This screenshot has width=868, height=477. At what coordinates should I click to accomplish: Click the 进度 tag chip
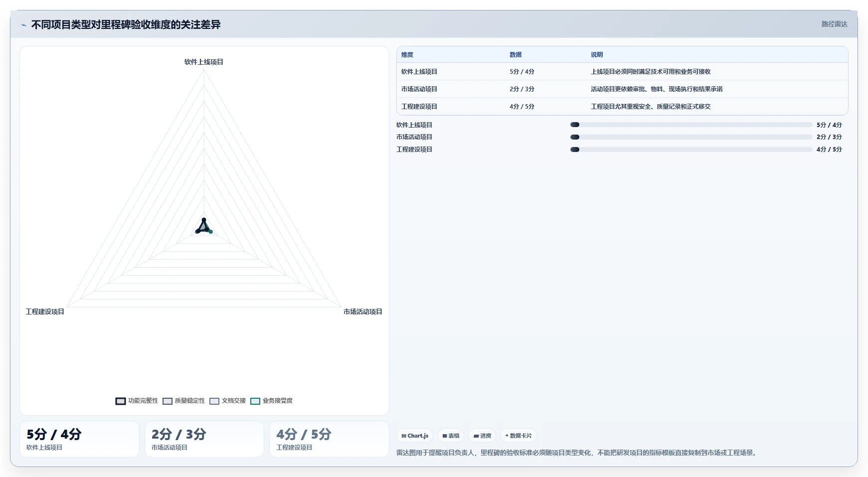click(x=482, y=436)
